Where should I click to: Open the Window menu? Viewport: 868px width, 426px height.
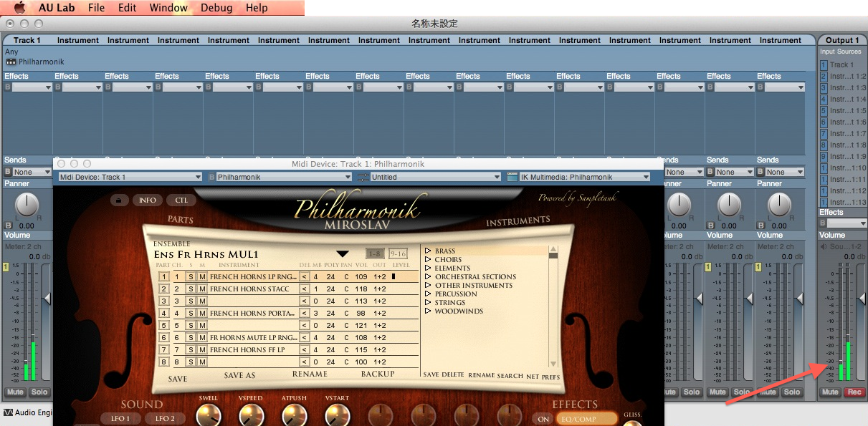(x=168, y=8)
